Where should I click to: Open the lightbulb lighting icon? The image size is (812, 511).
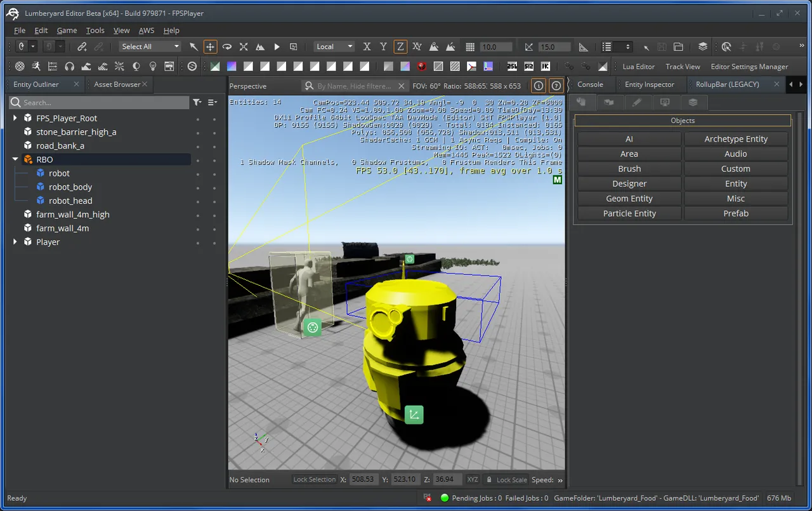(x=152, y=66)
